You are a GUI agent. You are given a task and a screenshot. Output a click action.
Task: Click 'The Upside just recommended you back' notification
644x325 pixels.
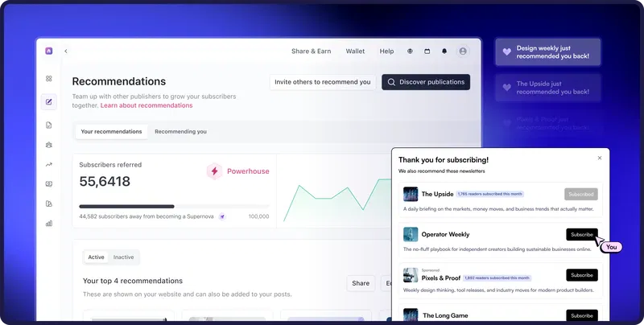[x=548, y=88]
